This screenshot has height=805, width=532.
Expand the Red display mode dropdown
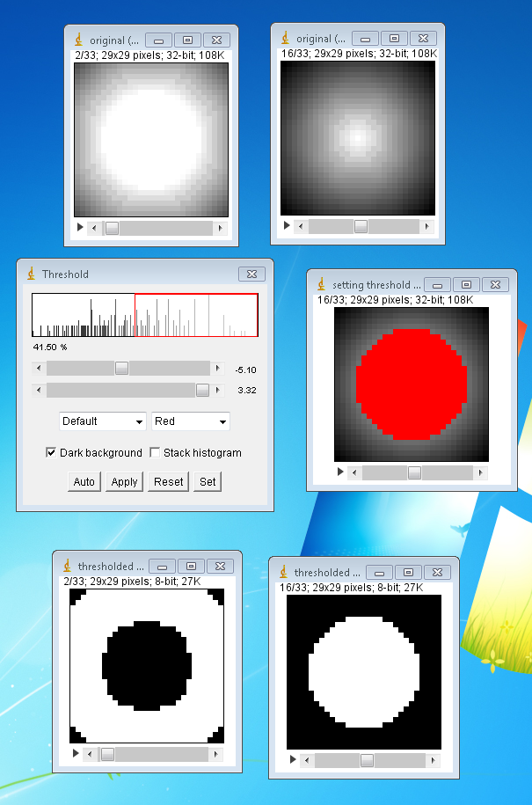click(191, 421)
